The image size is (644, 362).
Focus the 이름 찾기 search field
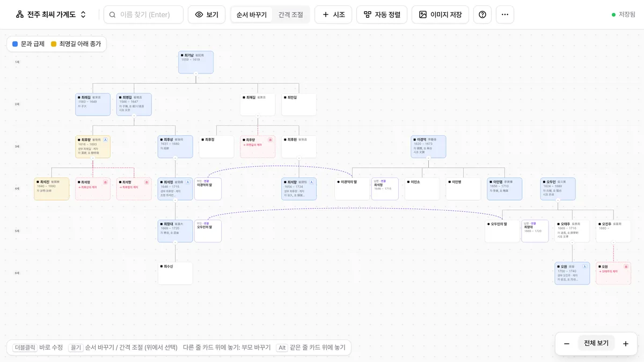(x=144, y=14)
